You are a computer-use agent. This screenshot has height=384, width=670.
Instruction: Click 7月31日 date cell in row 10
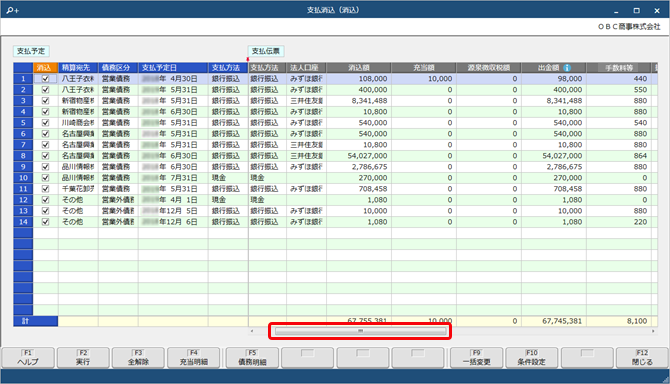point(173,178)
